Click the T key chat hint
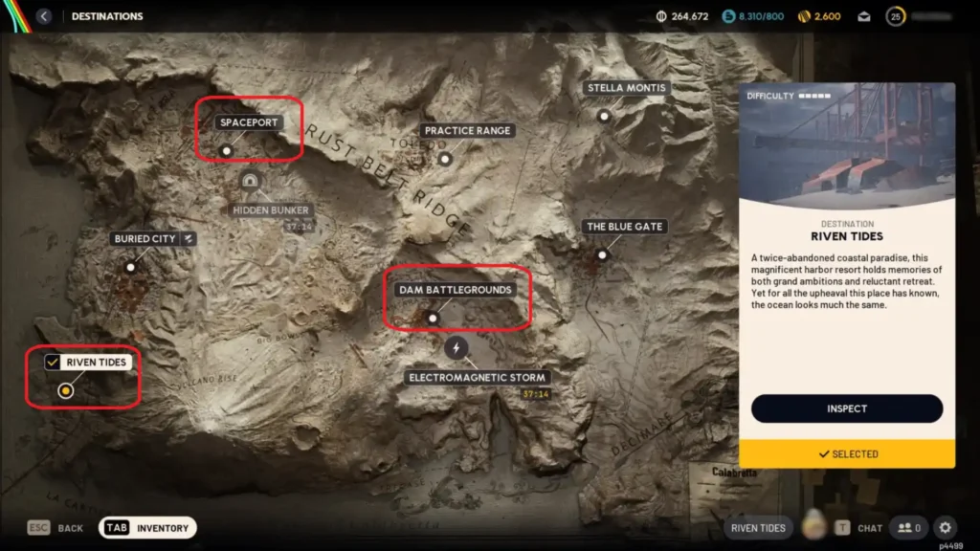980x551 pixels. 842,528
